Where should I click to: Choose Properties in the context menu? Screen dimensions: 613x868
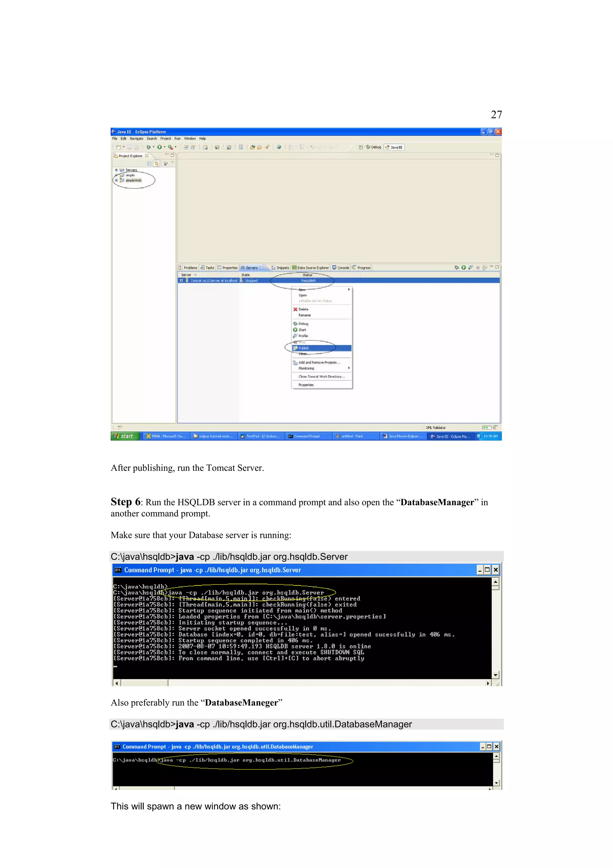pos(322,385)
